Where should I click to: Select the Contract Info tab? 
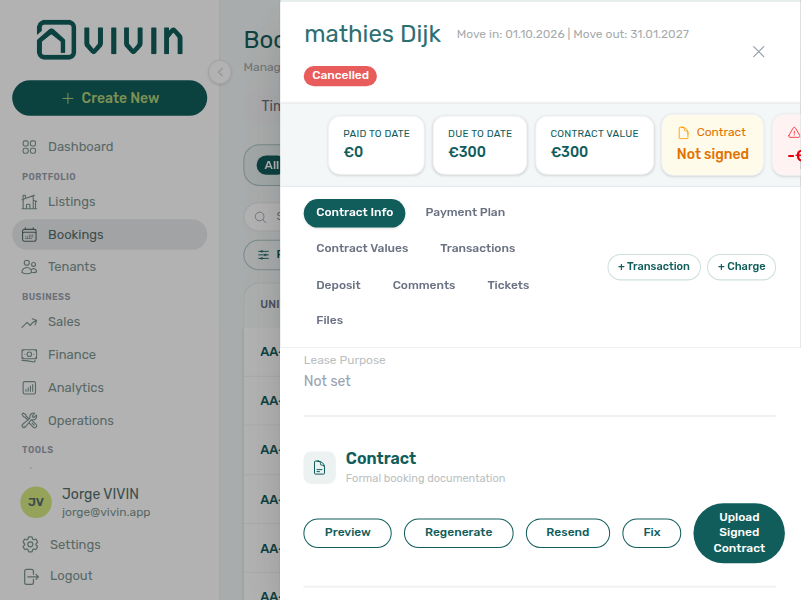tap(355, 213)
